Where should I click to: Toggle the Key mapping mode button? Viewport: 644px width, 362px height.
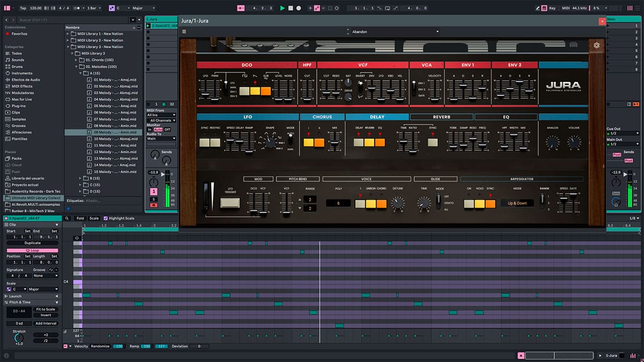click(553, 8)
